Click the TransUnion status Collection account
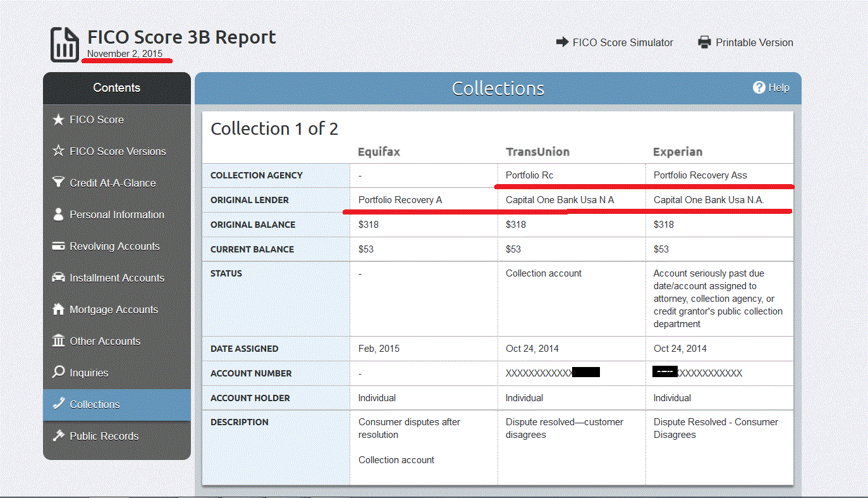This screenshot has height=498, width=868. point(544,273)
